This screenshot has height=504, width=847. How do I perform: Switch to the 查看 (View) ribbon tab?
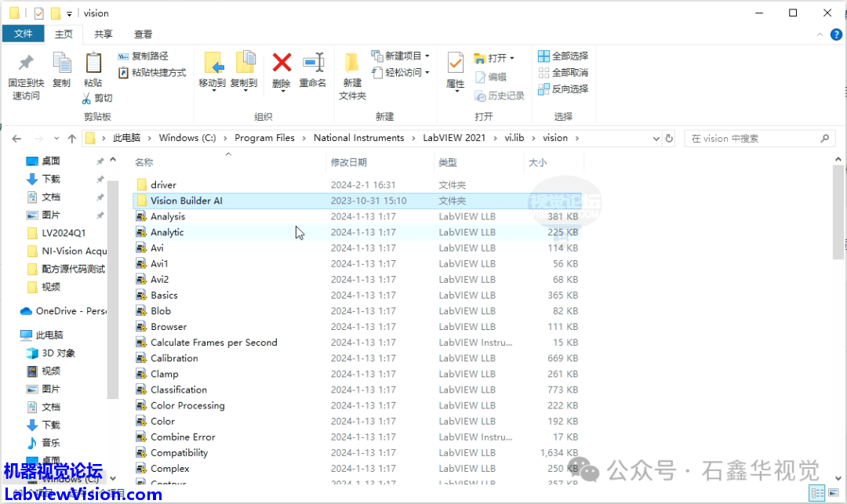pyautogui.click(x=143, y=34)
